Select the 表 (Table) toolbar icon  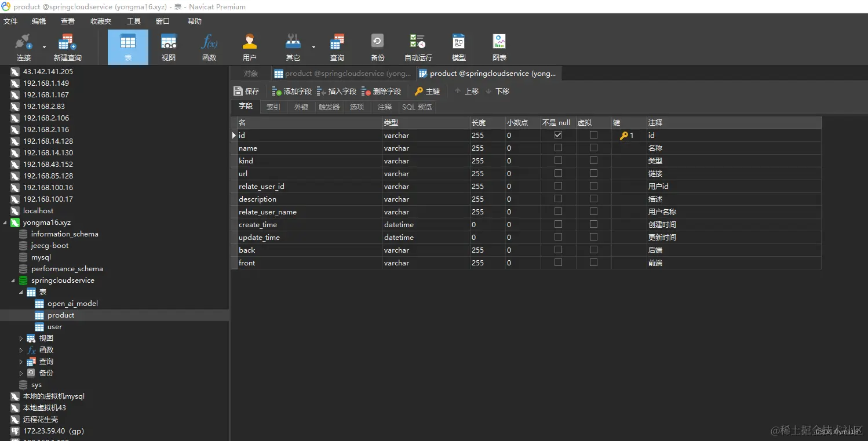point(128,48)
